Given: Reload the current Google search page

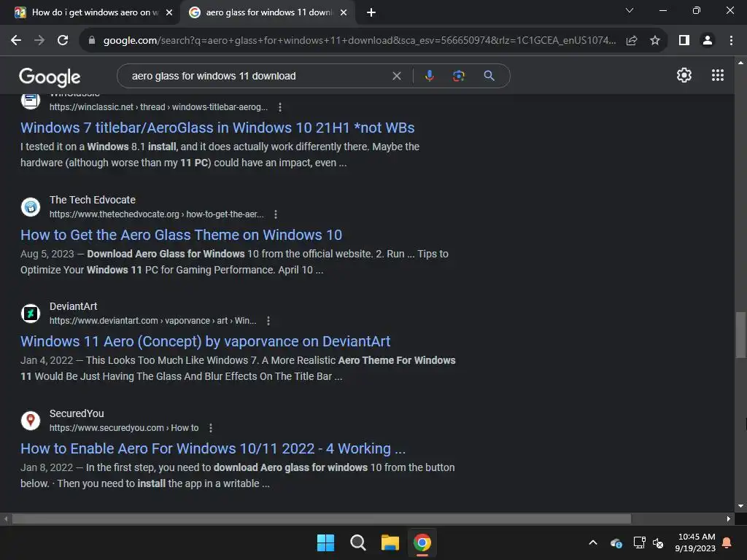Looking at the screenshot, I should pyautogui.click(x=63, y=41).
